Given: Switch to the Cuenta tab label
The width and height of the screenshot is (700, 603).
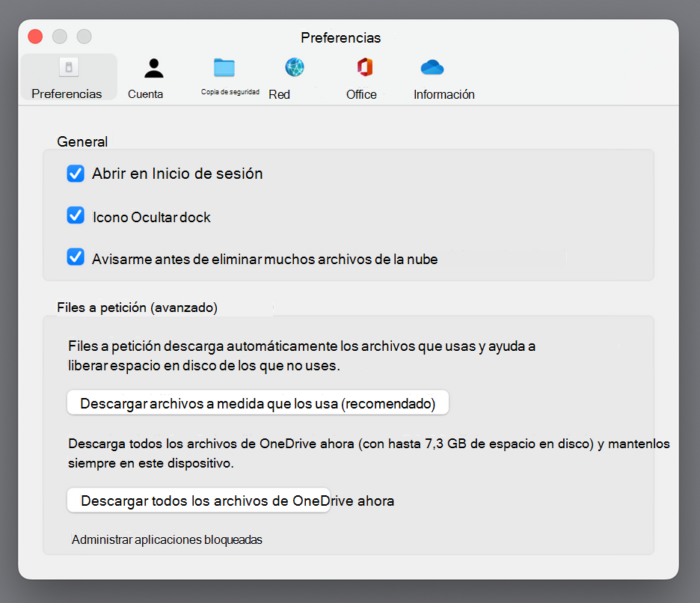Looking at the screenshot, I should click(x=146, y=94).
